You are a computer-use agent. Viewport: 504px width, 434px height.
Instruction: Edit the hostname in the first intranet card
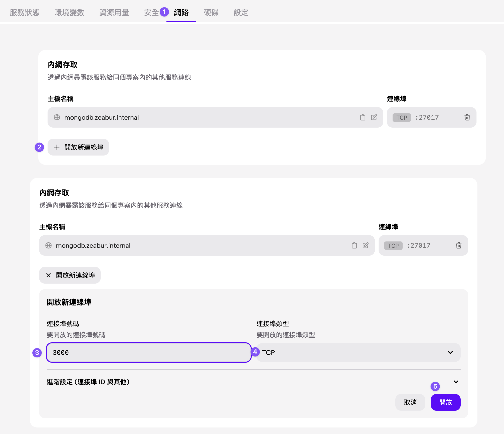pos(374,117)
